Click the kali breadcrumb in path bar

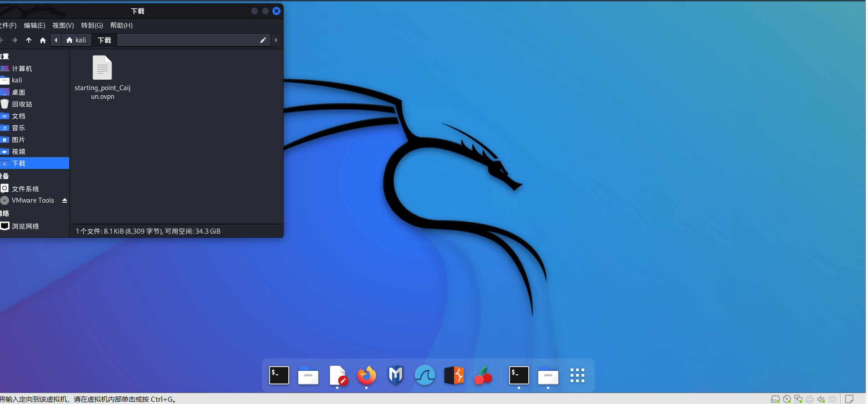pos(76,40)
